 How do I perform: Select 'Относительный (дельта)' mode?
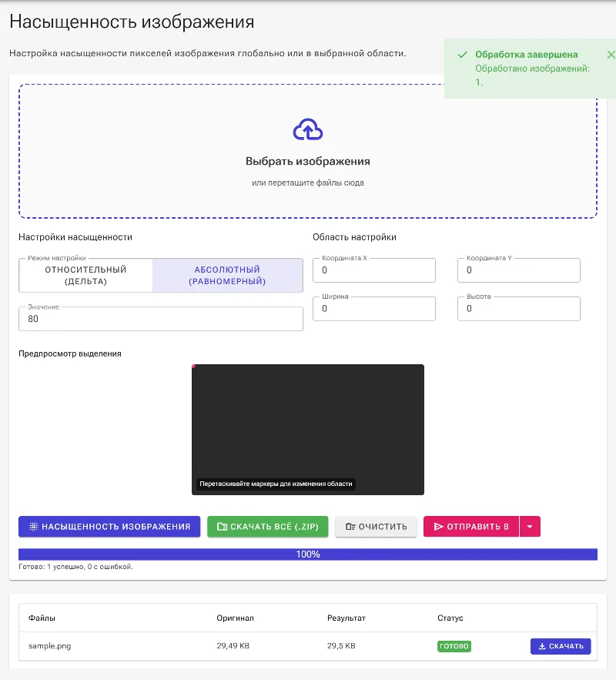tap(85, 276)
